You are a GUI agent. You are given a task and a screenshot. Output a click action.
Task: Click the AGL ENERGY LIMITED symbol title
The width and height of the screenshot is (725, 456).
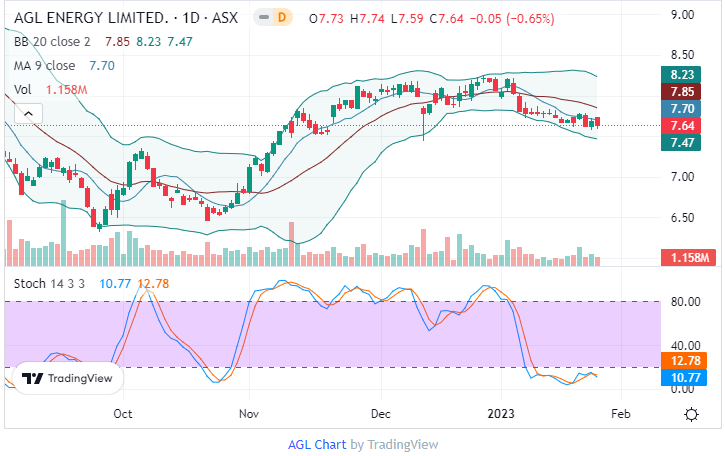click(x=90, y=19)
